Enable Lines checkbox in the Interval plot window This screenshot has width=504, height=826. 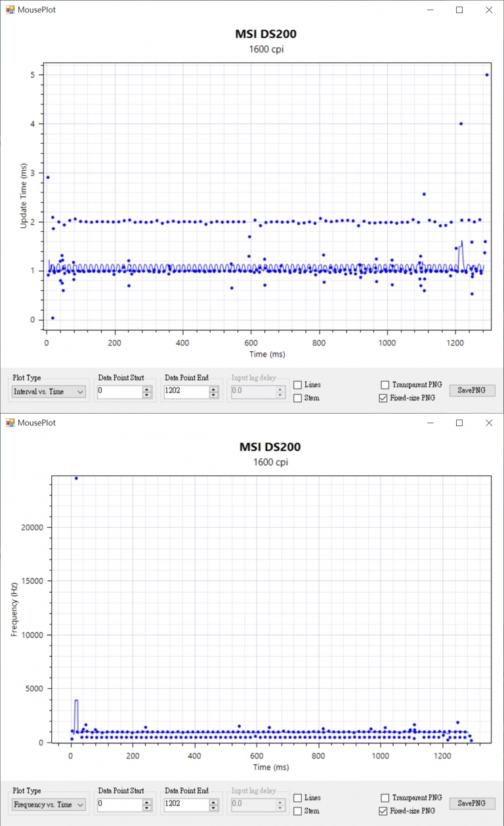(x=298, y=385)
